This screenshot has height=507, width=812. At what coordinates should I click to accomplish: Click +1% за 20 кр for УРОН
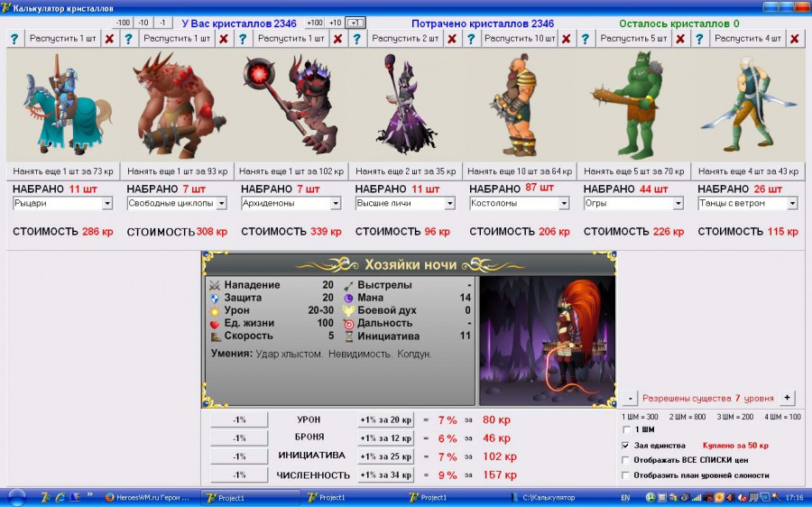pos(386,420)
